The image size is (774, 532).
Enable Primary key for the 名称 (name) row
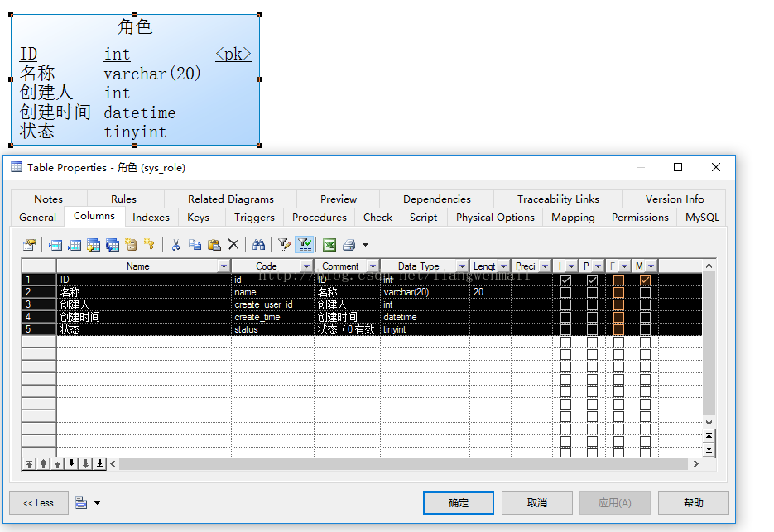point(593,292)
